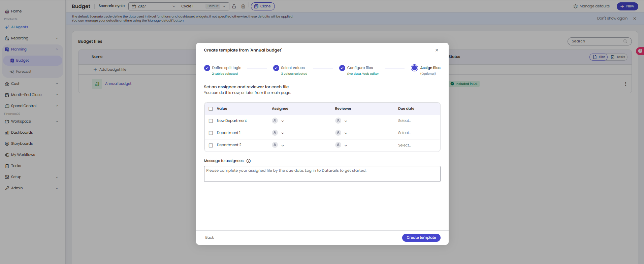
Task: Open the 2027 year dropdown
Action: tap(154, 6)
